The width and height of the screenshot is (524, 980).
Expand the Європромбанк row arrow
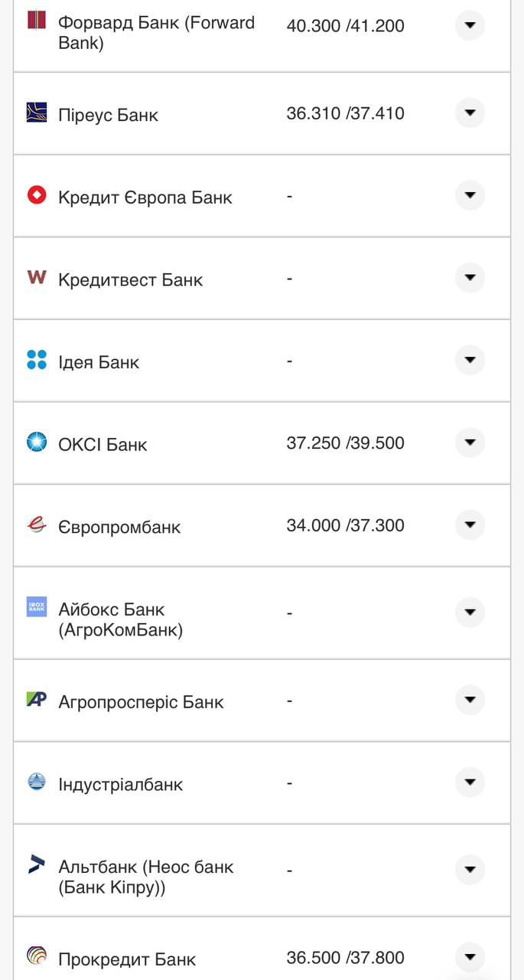coord(470,525)
